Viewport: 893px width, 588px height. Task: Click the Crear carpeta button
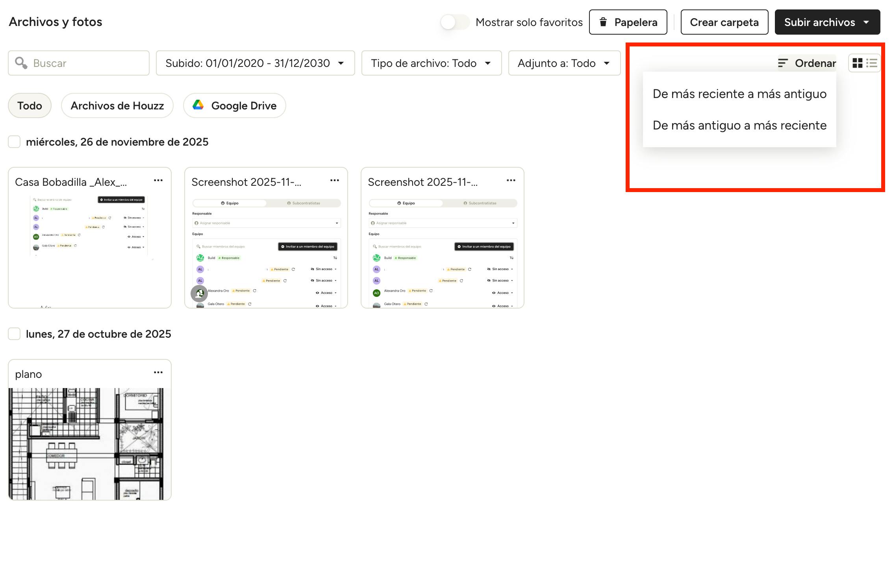[x=724, y=22]
